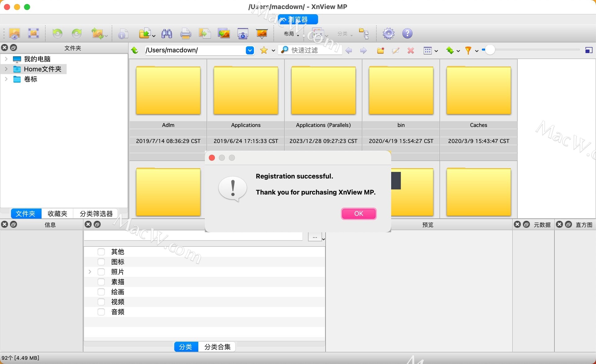
Task: Click the slideshow toolbar icon
Action: [x=262, y=34]
